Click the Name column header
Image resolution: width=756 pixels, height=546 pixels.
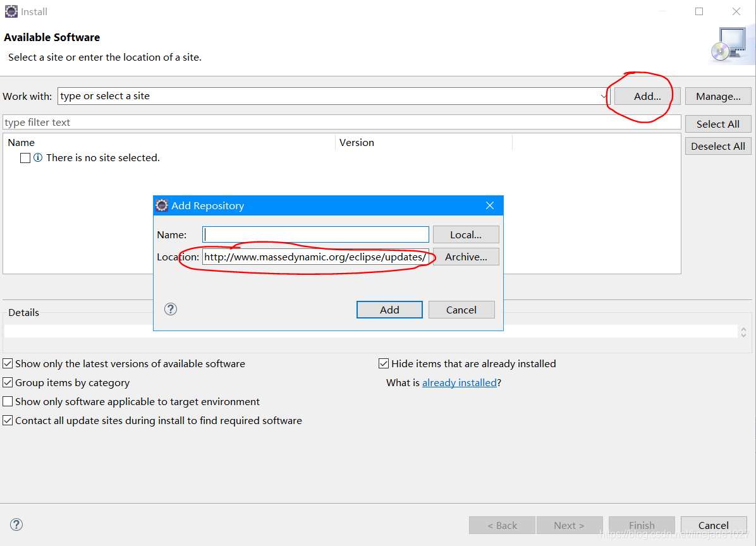pyautogui.click(x=21, y=143)
